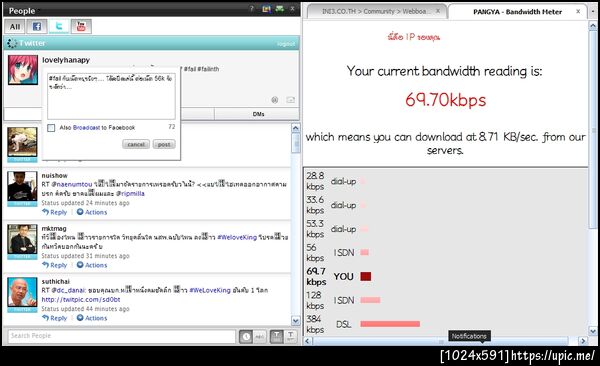Open the tab list dropdown arrow
This screenshot has height=366, width=600.
tap(593, 11)
